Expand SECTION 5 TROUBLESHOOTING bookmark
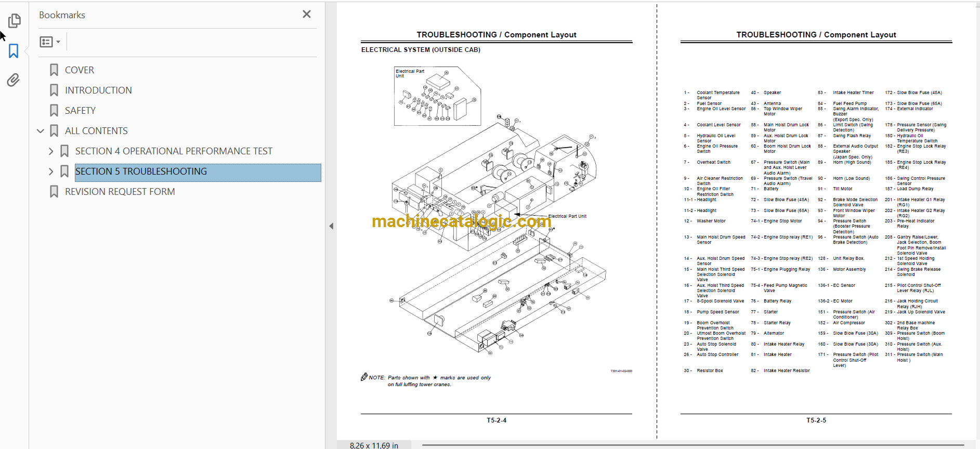980x449 pixels. [x=51, y=171]
